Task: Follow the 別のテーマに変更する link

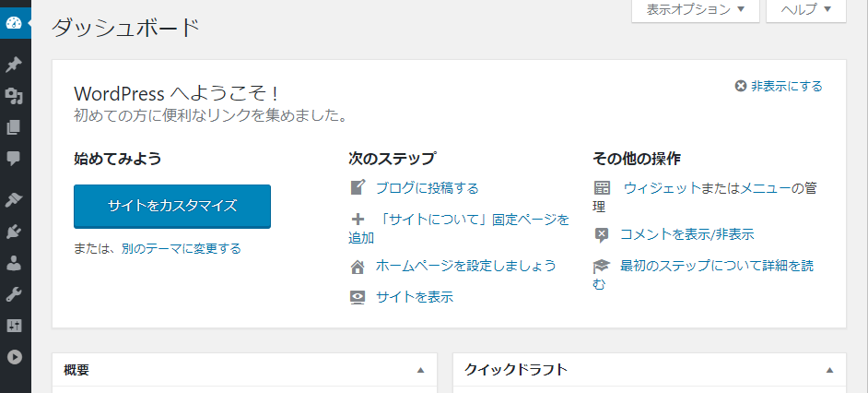Action: 182,248
